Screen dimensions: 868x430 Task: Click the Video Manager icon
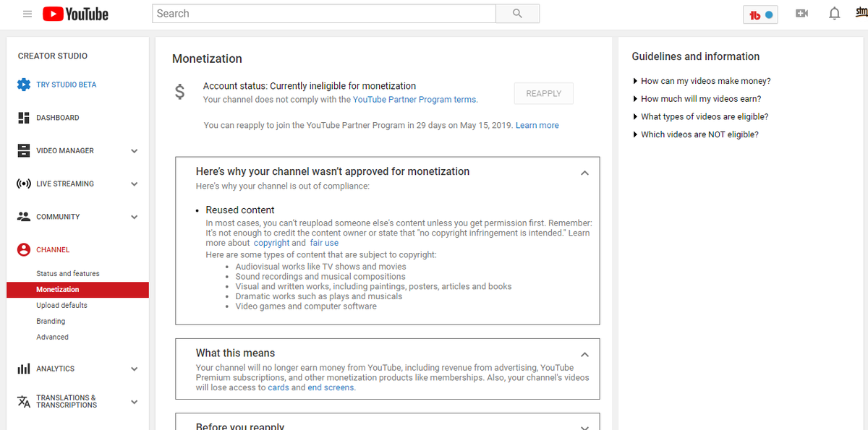24,151
